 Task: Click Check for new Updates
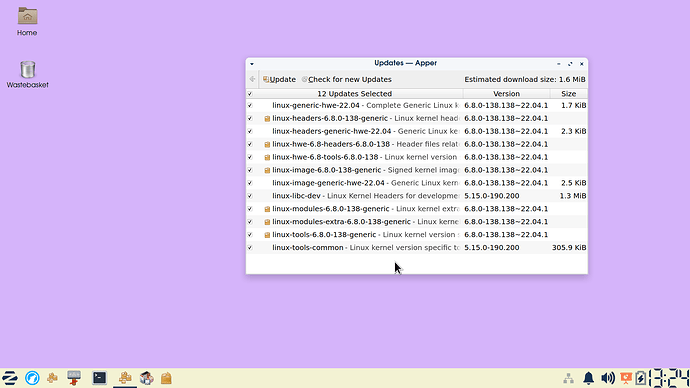click(346, 79)
